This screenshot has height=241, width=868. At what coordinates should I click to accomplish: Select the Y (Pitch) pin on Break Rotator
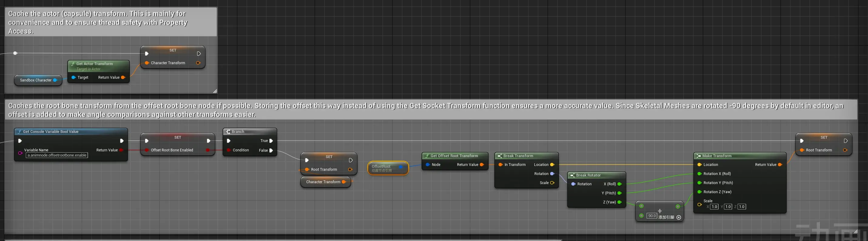(620, 193)
